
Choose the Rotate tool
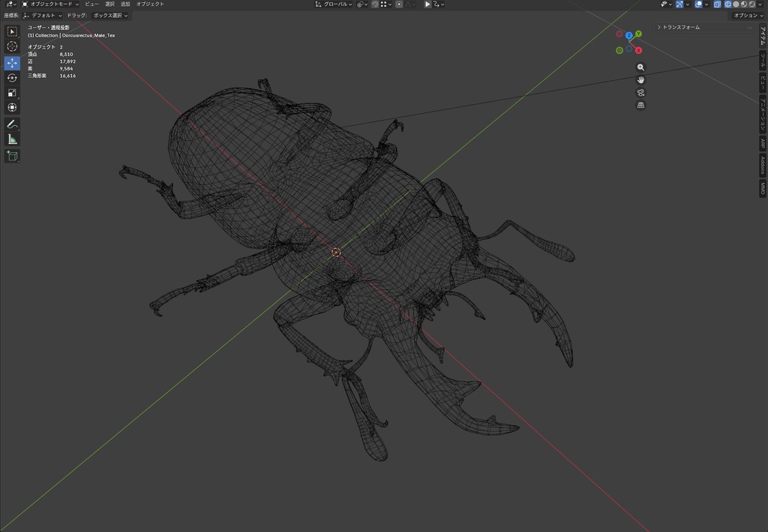click(12, 78)
